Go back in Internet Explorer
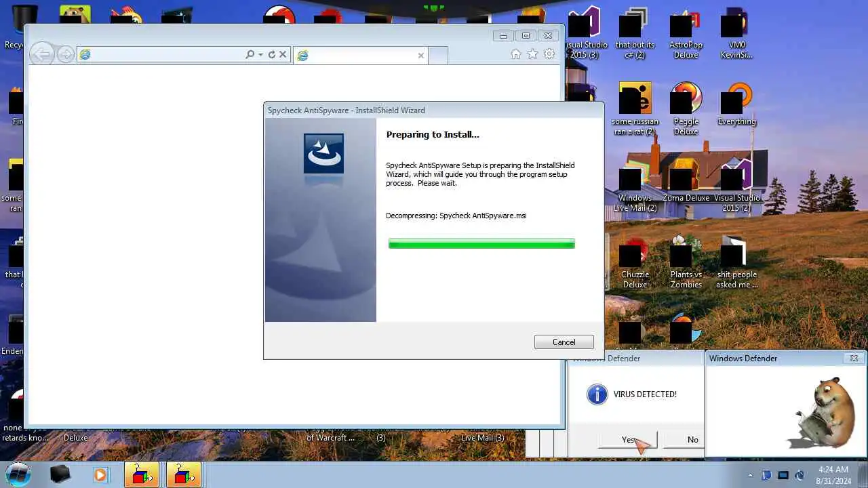Image resolution: width=868 pixels, height=488 pixels. point(42,54)
